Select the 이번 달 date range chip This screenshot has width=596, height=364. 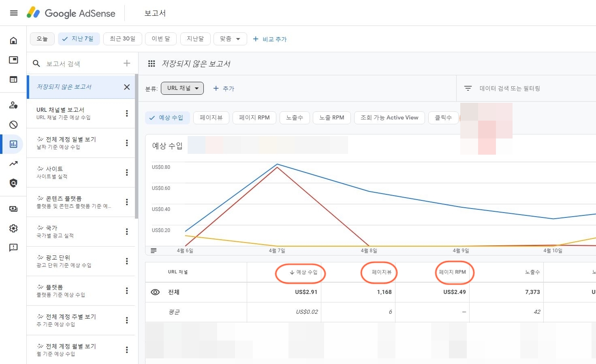(161, 39)
